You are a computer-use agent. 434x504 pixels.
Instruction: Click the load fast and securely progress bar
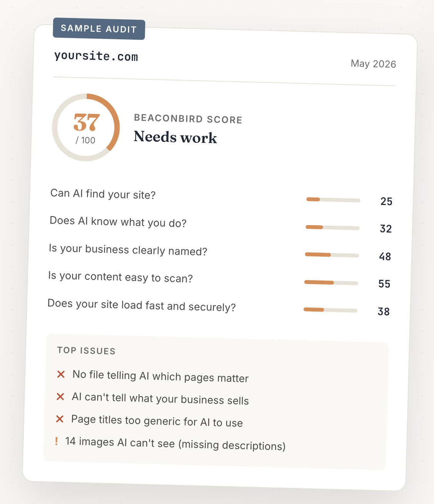click(x=330, y=310)
